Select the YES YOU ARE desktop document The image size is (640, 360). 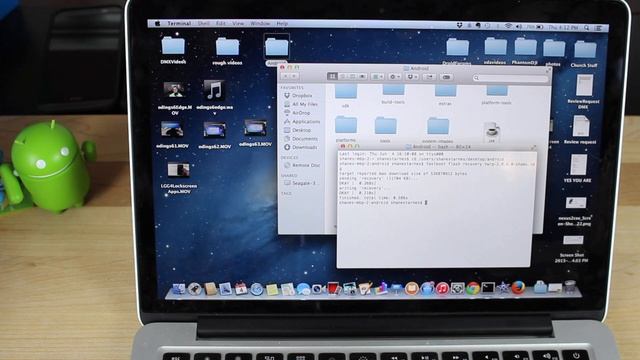click(x=578, y=168)
